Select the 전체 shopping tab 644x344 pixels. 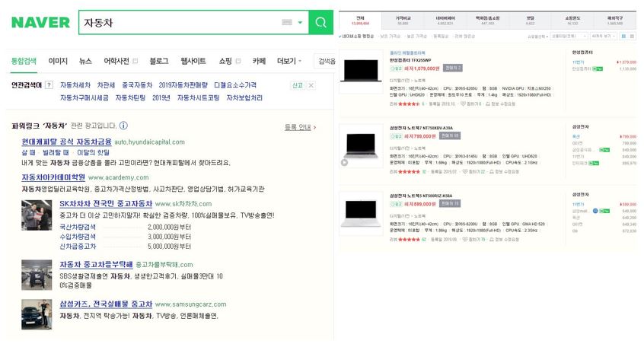point(360,21)
